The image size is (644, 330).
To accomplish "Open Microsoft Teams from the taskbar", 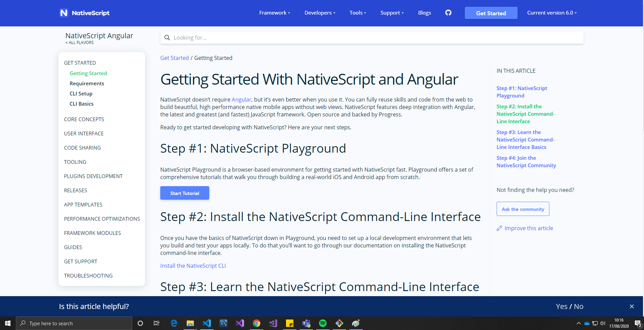I will pyautogui.click(x=306, y=323).
